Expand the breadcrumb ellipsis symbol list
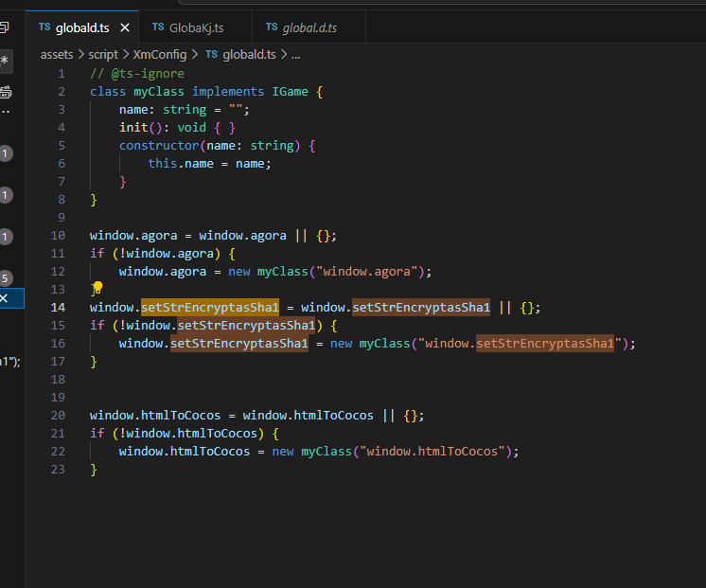706x588 pixels. [296, 56]
